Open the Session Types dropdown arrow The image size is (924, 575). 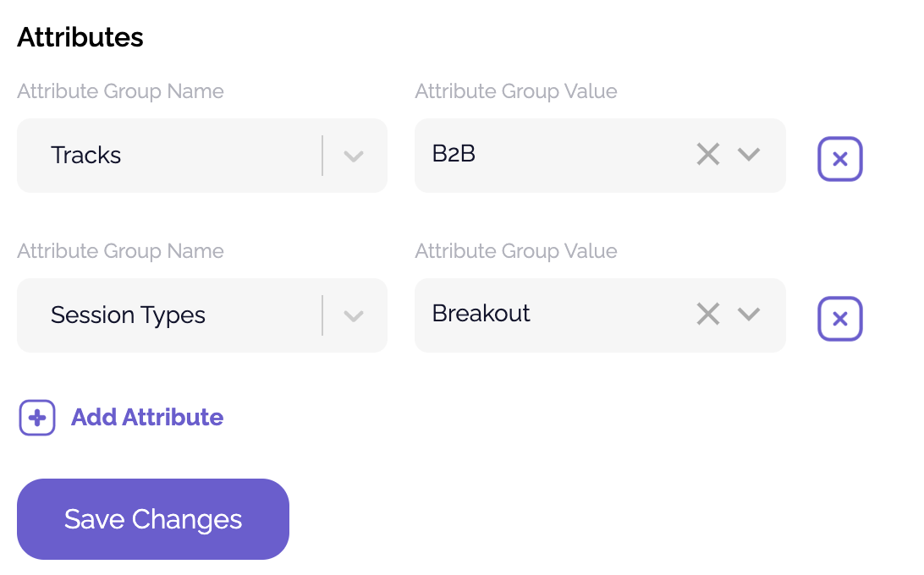pos(354,315)
